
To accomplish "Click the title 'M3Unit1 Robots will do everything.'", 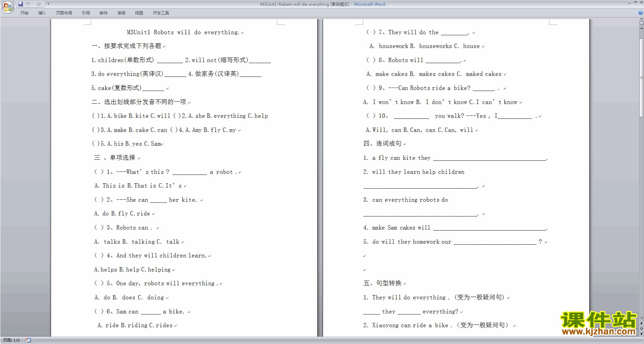I will pyautogui.click(x=183, y=32).
